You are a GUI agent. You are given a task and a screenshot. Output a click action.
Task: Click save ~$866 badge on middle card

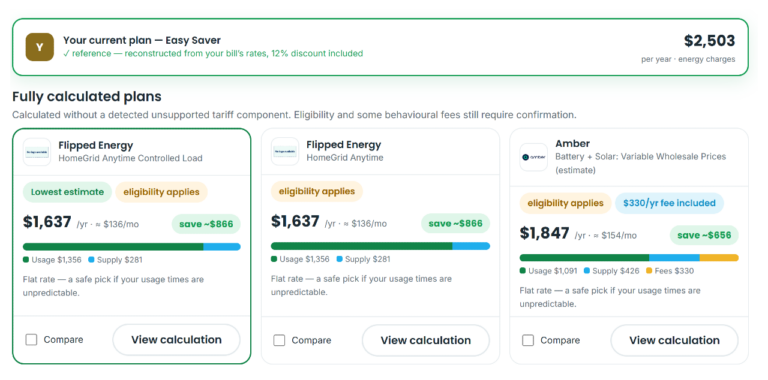coord(456,223)
